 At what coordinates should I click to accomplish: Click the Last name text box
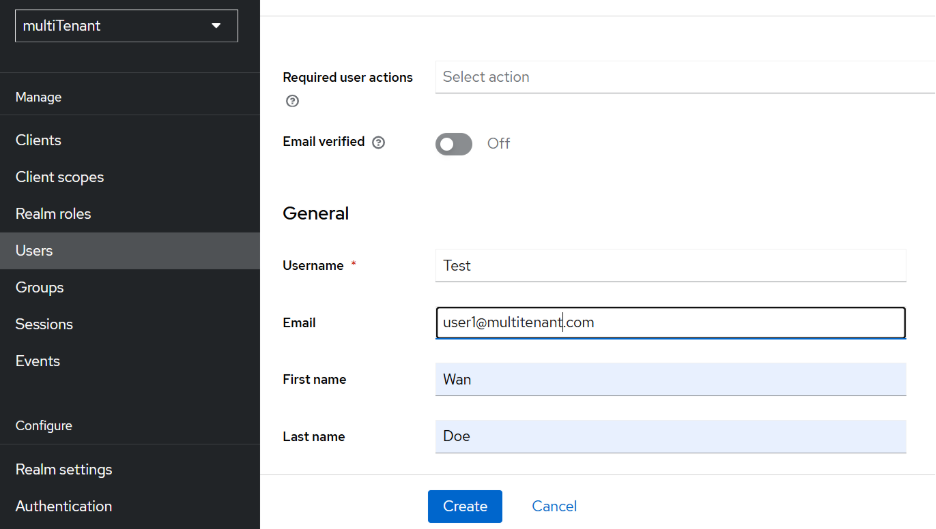click(670, 437)
